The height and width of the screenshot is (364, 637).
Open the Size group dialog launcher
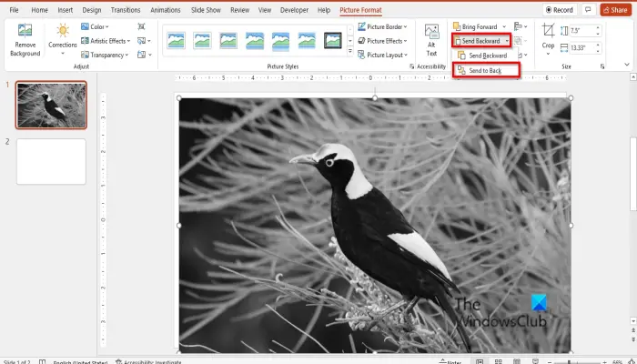pyautogui.click(x=602, y=66)
